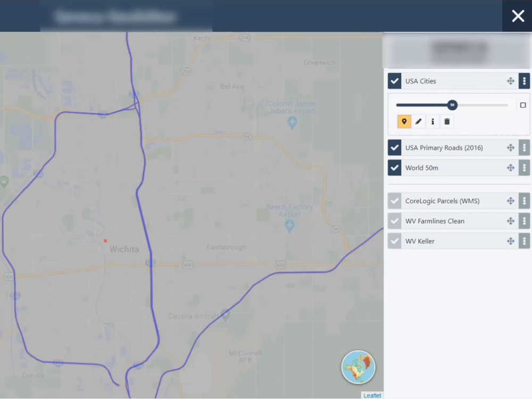
Task: Click move handle for WV Farmlines Clean
Action: tap(510, 221)
